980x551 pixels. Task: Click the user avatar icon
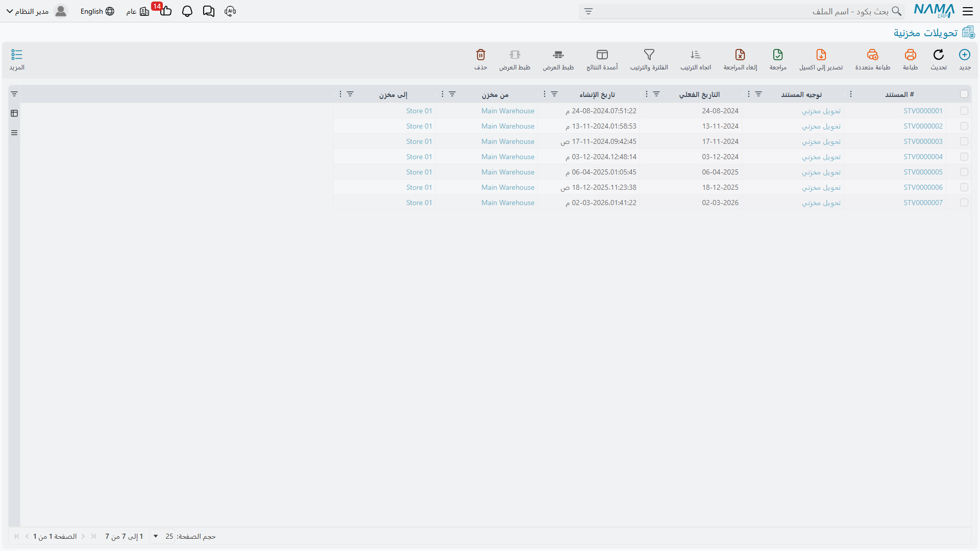coord(61,11)
